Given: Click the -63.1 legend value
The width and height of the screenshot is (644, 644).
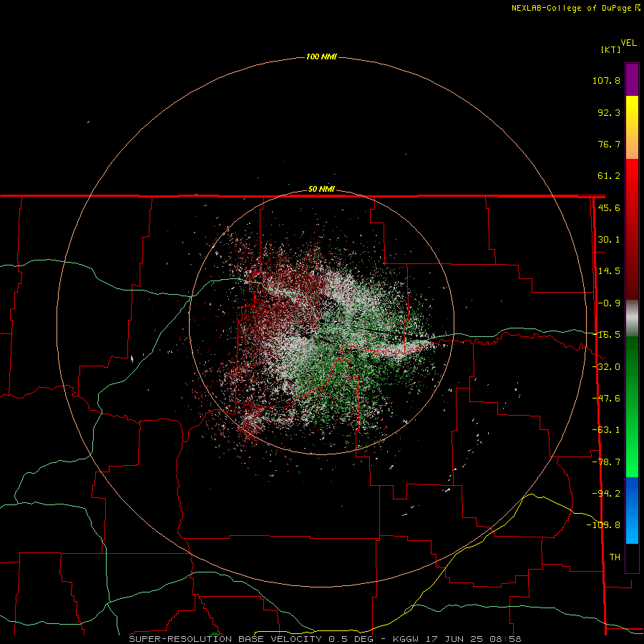Looking at the screenshot, I should (606, 430).
